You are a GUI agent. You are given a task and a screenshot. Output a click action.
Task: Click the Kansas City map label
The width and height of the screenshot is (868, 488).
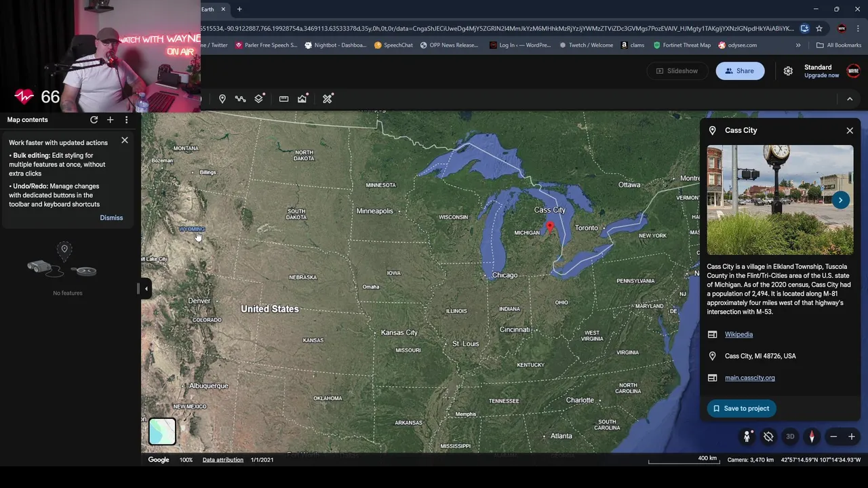point(399,333)
